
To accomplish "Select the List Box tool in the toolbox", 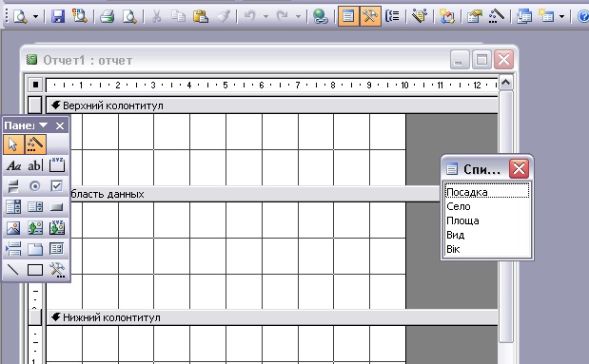I will click(35, 207).
